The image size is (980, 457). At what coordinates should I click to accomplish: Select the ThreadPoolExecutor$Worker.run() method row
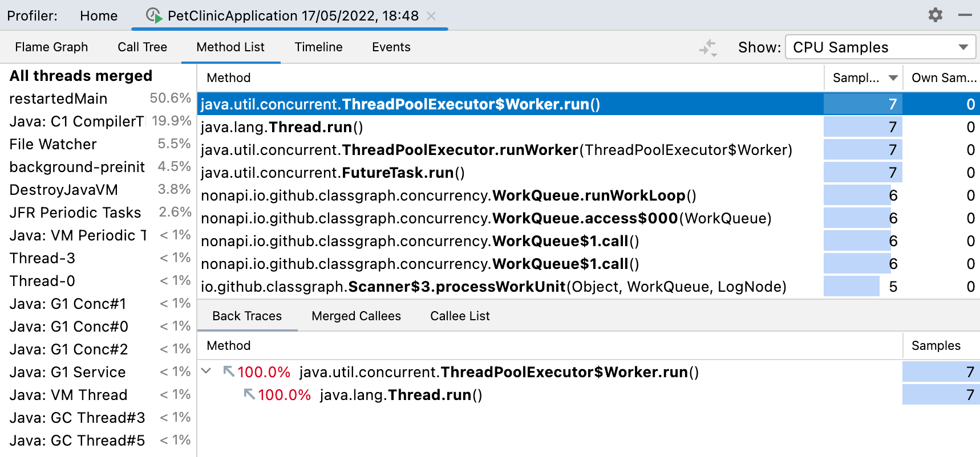[589, 104]
